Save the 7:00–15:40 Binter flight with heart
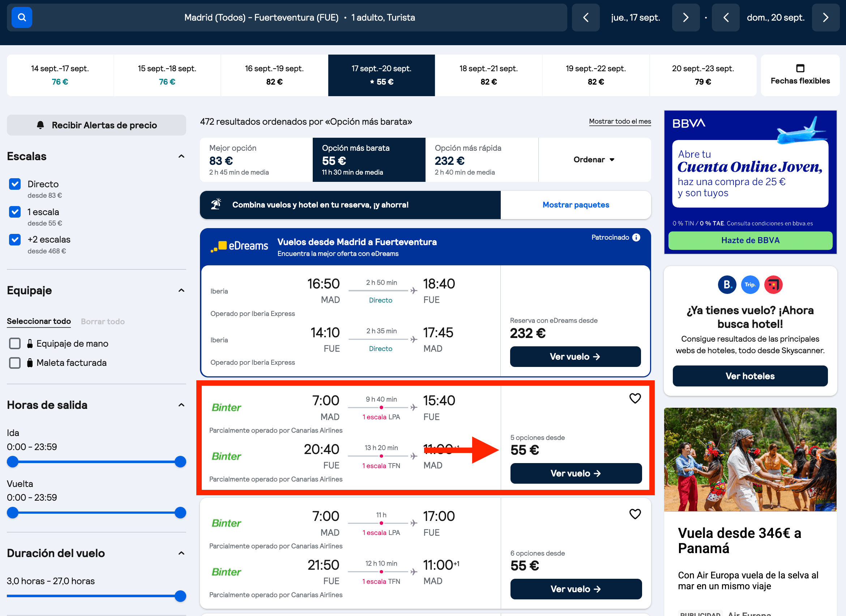The image size is (846, 616). (635, 398)
